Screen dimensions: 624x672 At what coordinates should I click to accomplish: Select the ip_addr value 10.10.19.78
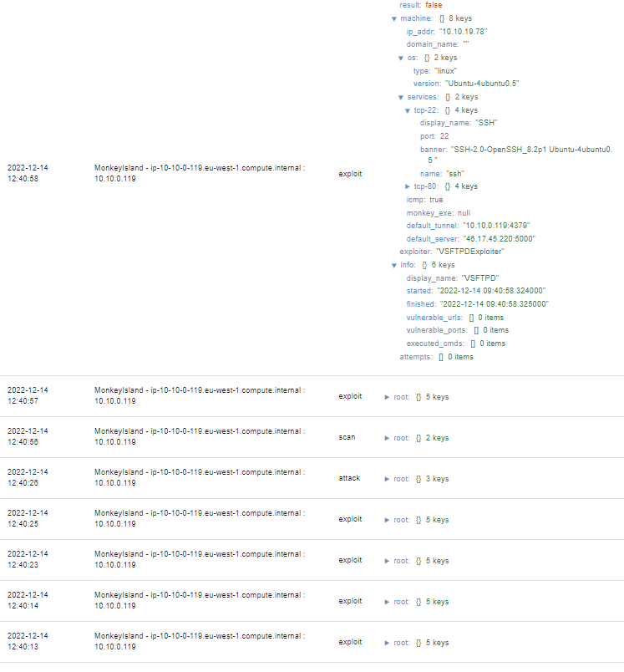tap(463, 32)
